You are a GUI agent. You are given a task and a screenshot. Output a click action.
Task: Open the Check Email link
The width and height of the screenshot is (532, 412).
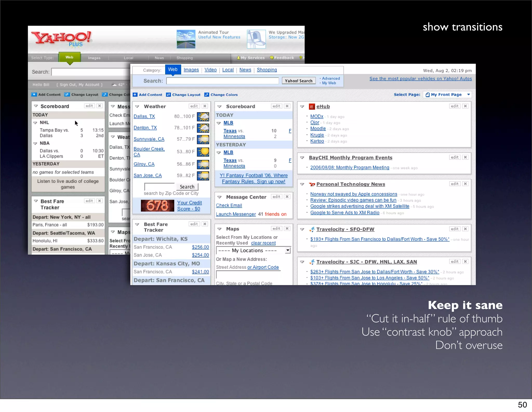pos(229,205)
